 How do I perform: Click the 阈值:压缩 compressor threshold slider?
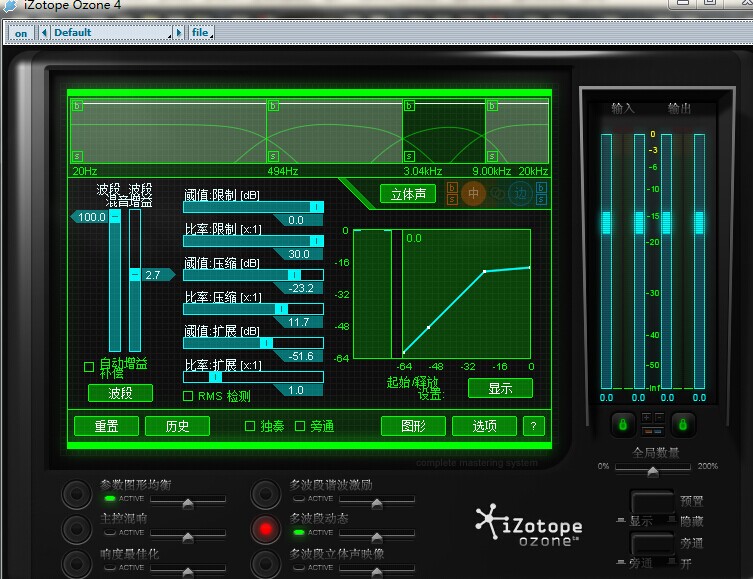[254, 275]
